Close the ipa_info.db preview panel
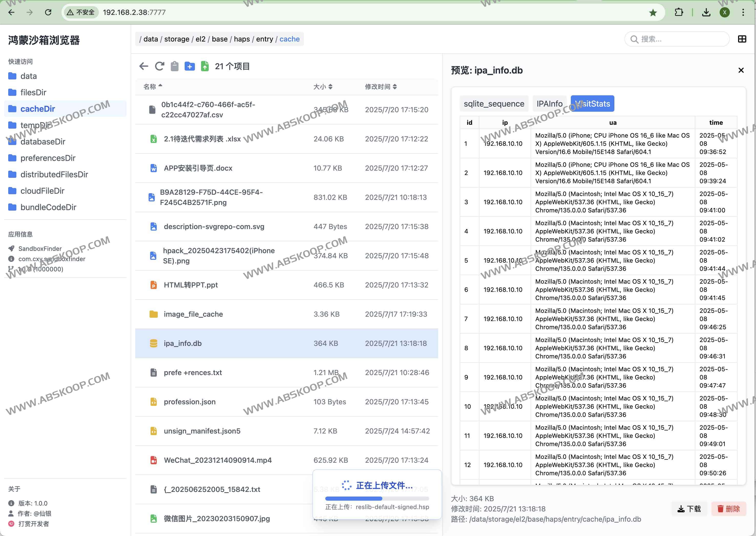This screenshot has width=756, height=536. 741,70
